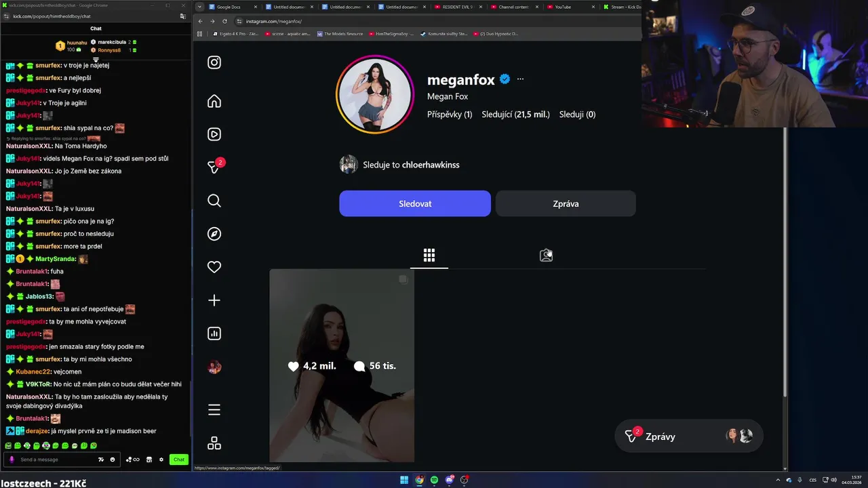The width and height of the screenshot is (868, 488).
Task: Open Notifications heart icon in sidebar
Action: point(214,267)
